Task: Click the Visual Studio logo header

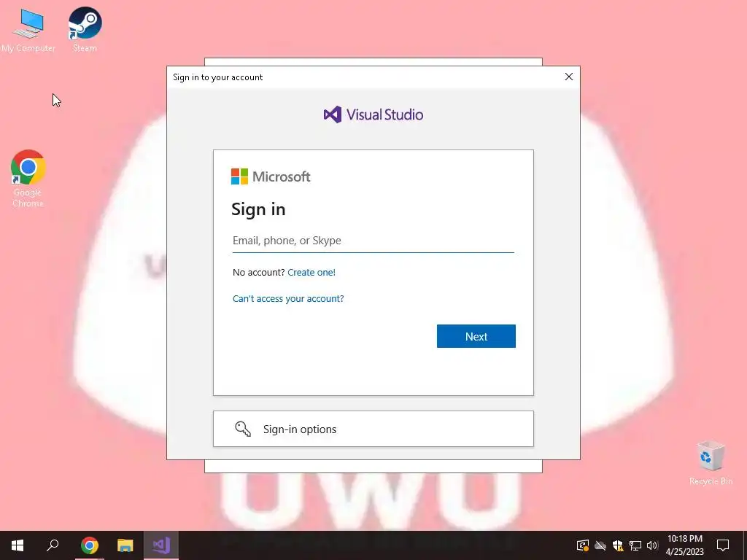Action: tap(373, 114)
